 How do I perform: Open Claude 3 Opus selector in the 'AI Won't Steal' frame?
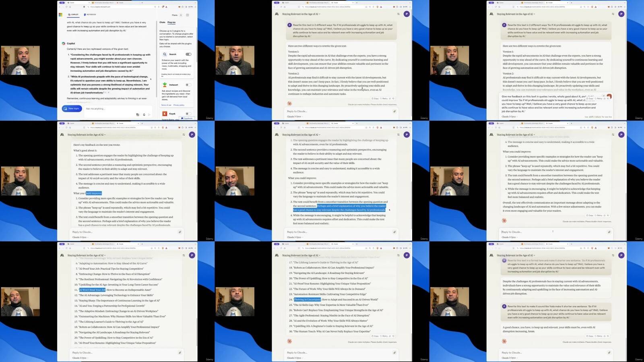(x=80, y=358)
